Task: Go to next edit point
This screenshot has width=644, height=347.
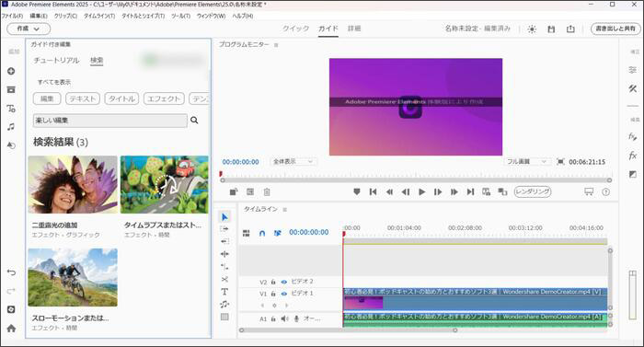Action: (470, 191)
